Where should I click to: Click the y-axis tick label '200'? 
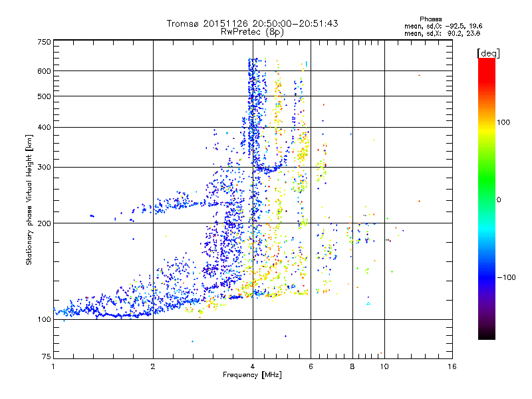tap(45, 223)
